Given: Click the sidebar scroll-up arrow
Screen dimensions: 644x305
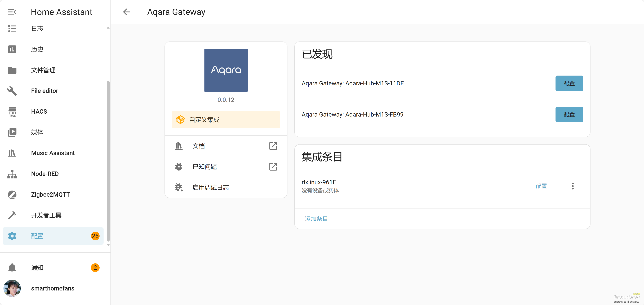Looking at the screenshot, I should [108, 28].
